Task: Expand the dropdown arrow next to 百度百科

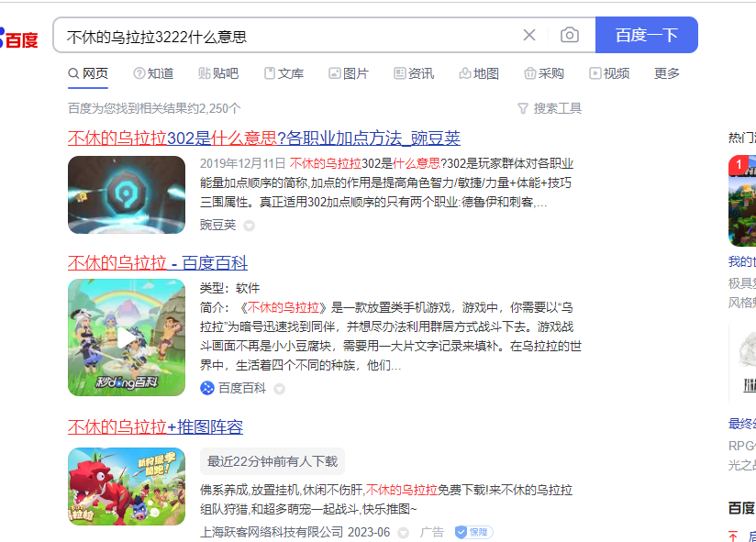Action: (279, 388)
